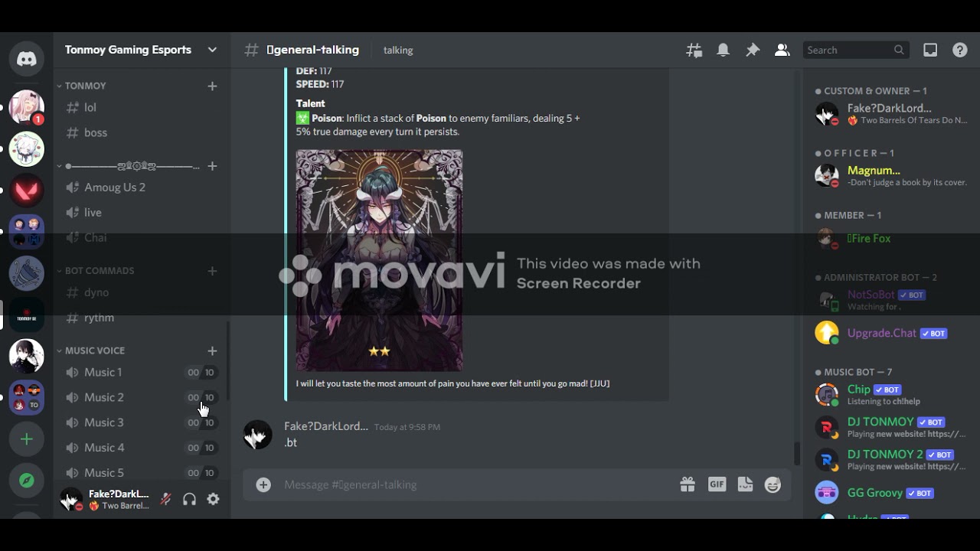Open the emoji picker
Viewport: 980px width, 551px height.
click(773, 484)
